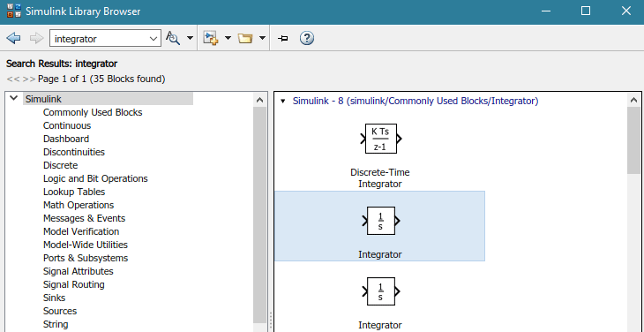Click the Simulink Library Browser app icon

pyautogui.click(x=14, y=11)
